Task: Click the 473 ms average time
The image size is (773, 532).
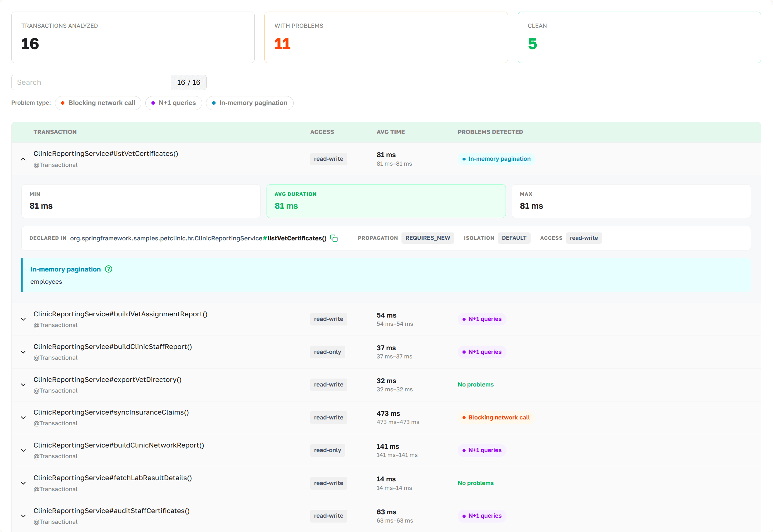Action: coord(388,414)
